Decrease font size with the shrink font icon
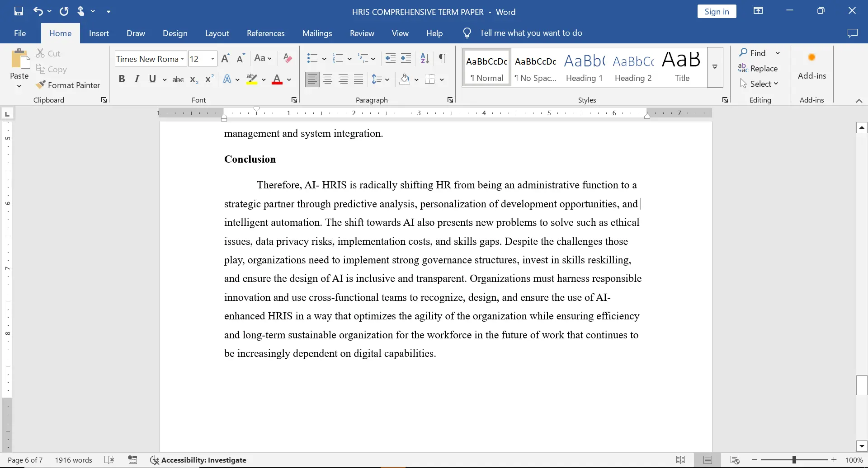Viewport: 868px width, 468px height. [x=241, y=58]
